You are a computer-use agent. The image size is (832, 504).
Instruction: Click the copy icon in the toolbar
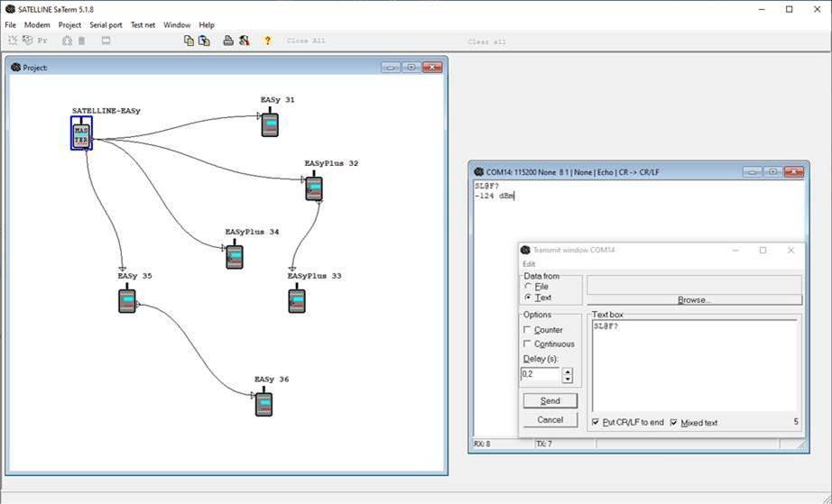189,41
